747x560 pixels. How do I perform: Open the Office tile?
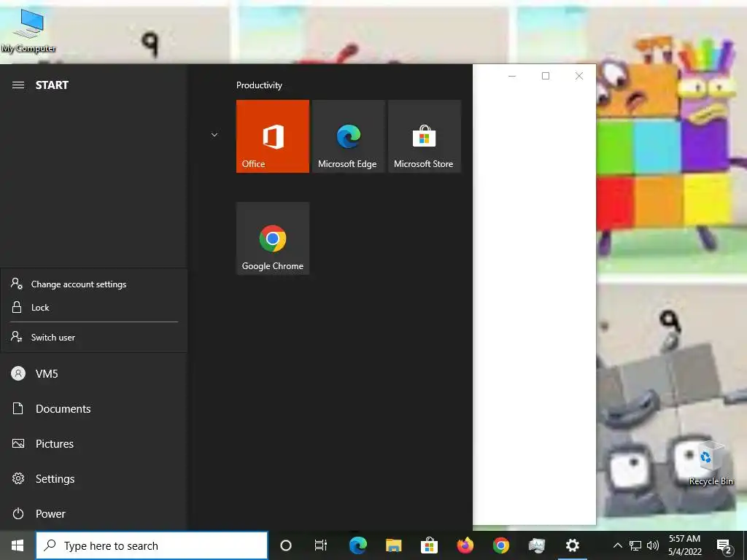[273, 136]
